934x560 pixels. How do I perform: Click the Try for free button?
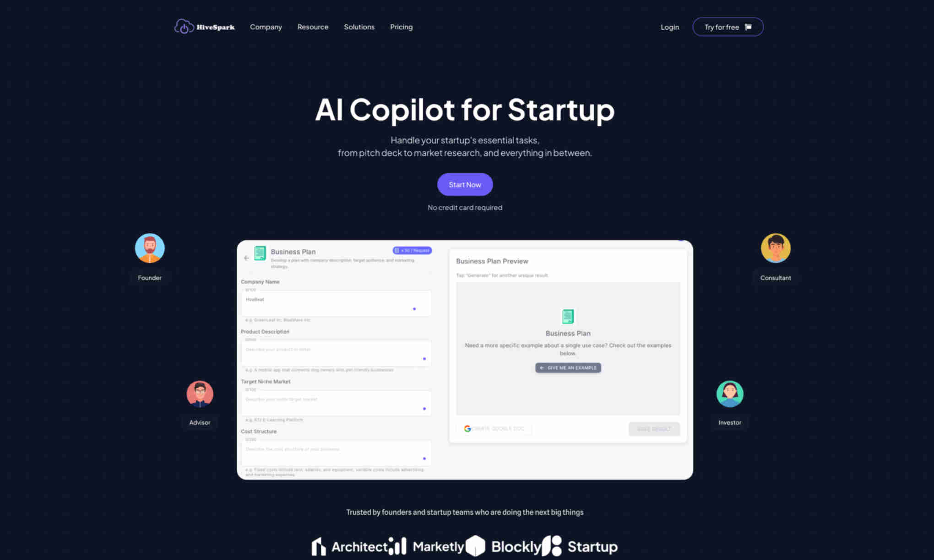pos(727,27)
